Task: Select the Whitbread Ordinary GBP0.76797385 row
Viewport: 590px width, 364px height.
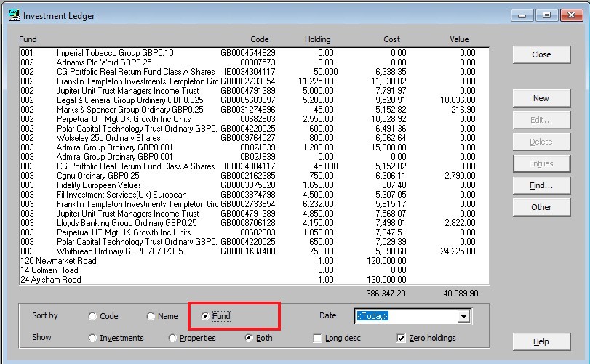Action: [x=255, y=251]
